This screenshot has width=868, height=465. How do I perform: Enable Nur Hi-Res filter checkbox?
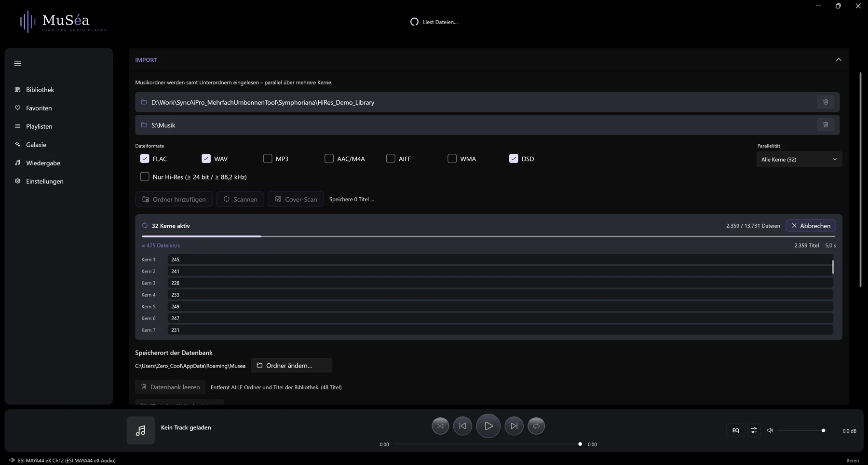pos(145,177)
